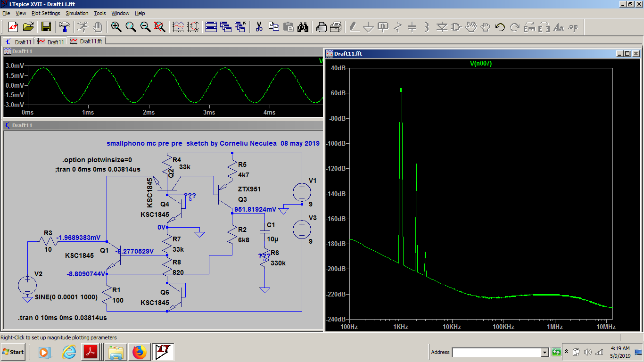Click the Run simulation running-man icon
The image size is (644, 362).
[x=83, y=27]
